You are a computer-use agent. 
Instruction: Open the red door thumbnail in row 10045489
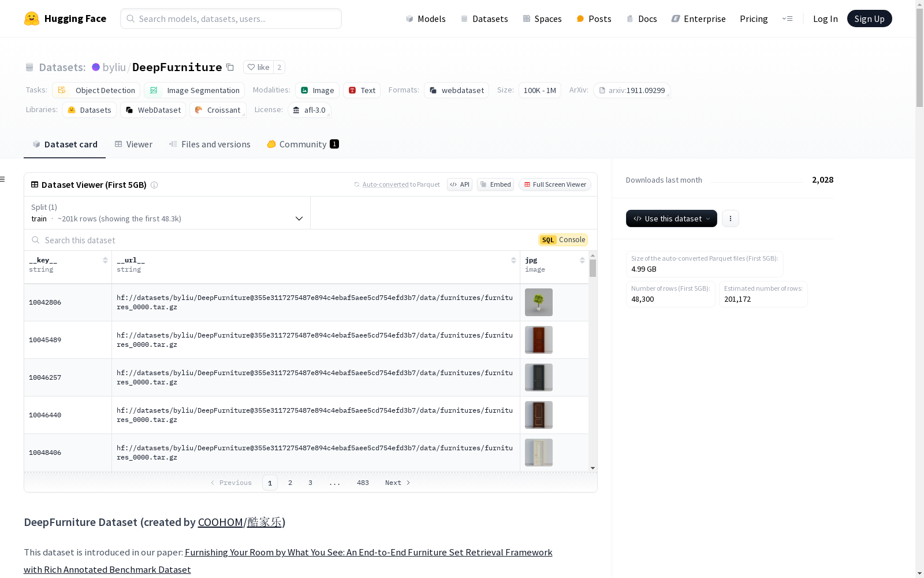539,340
